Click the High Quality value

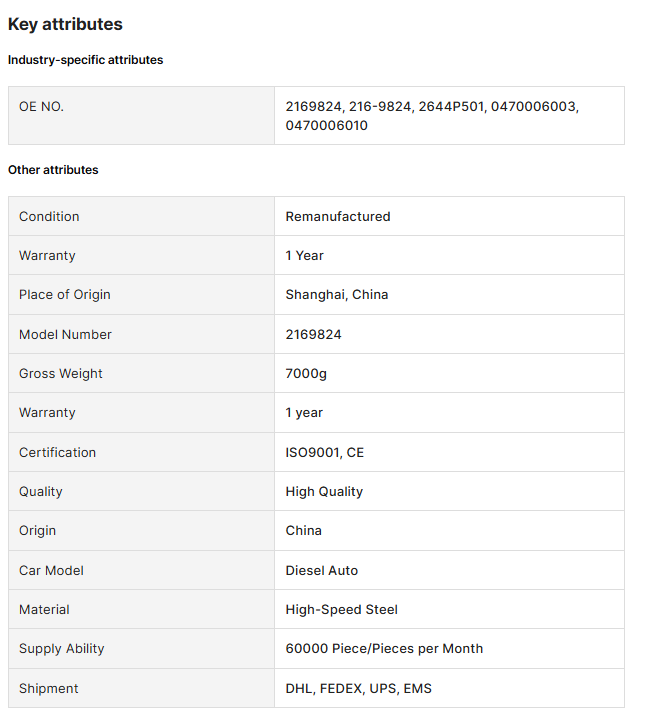[x=324, y=491]
